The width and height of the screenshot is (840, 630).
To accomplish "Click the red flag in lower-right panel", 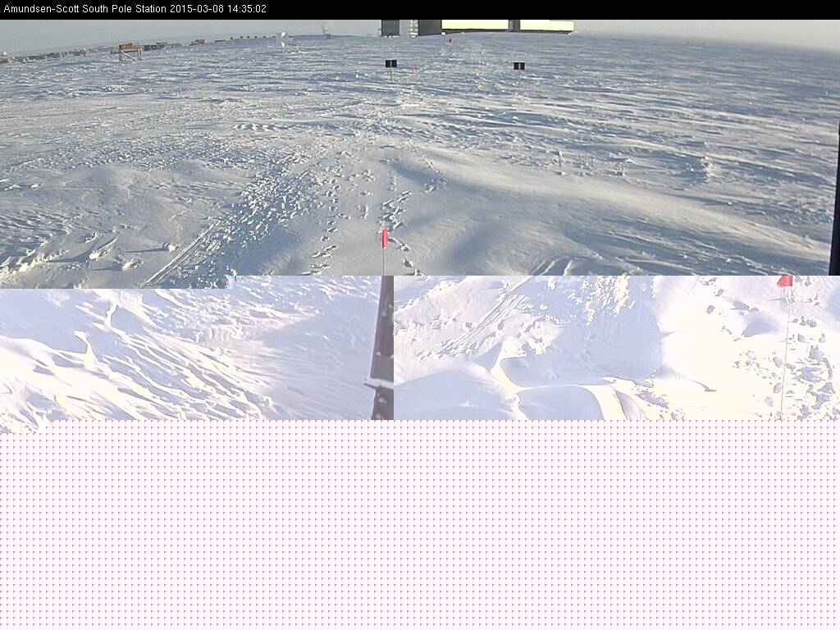I will tap(785, 281).
